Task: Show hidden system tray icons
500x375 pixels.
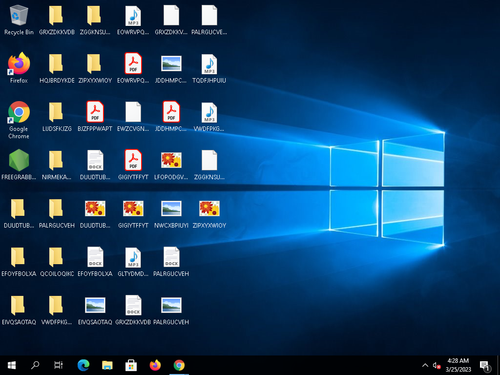Action: tap(425, 365)
